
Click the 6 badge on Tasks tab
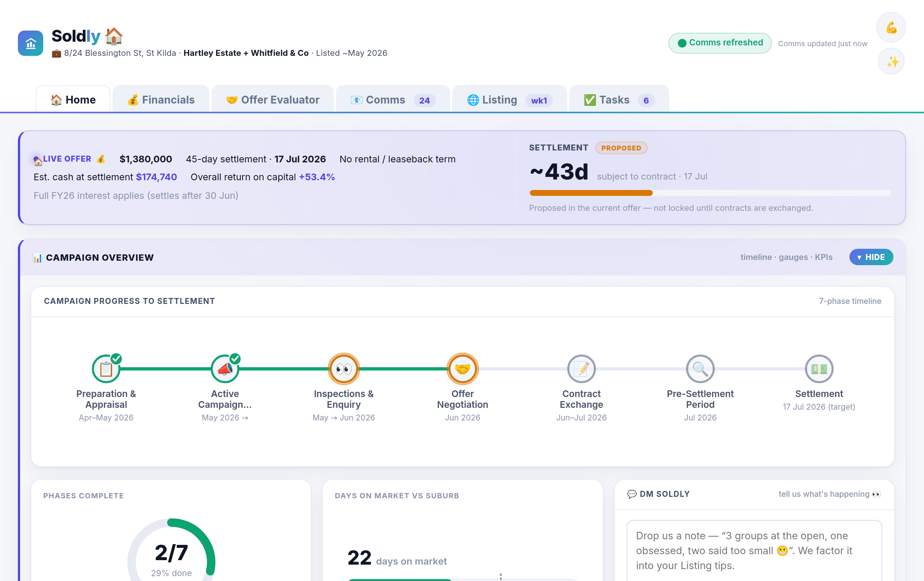pyautogui.click(x=646, y=101)
